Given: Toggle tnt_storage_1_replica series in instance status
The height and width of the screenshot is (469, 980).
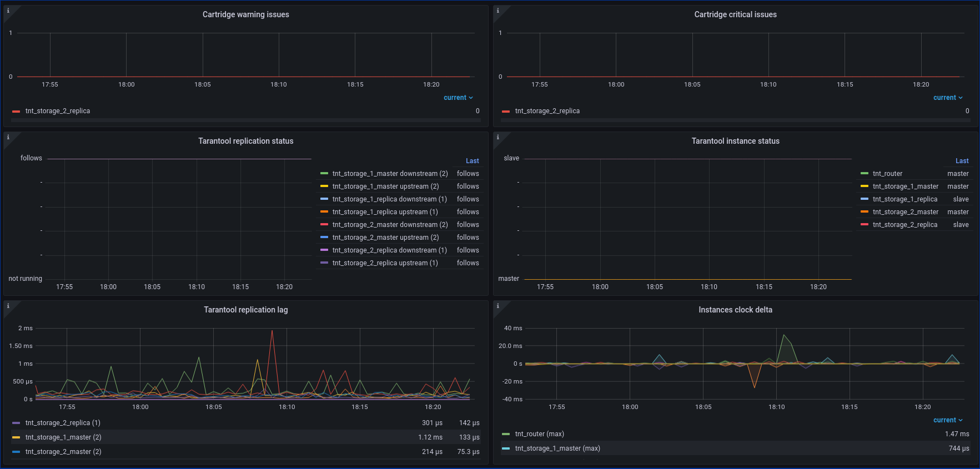Looking at the screenshot, I should pos(904,199).
